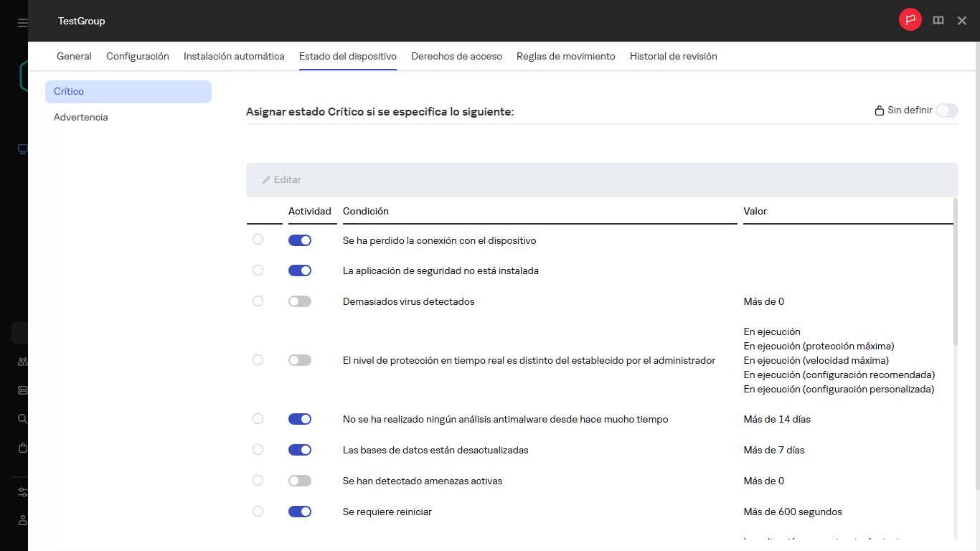Click the user account icon at sidebar bottom

[x=22, y=520]
